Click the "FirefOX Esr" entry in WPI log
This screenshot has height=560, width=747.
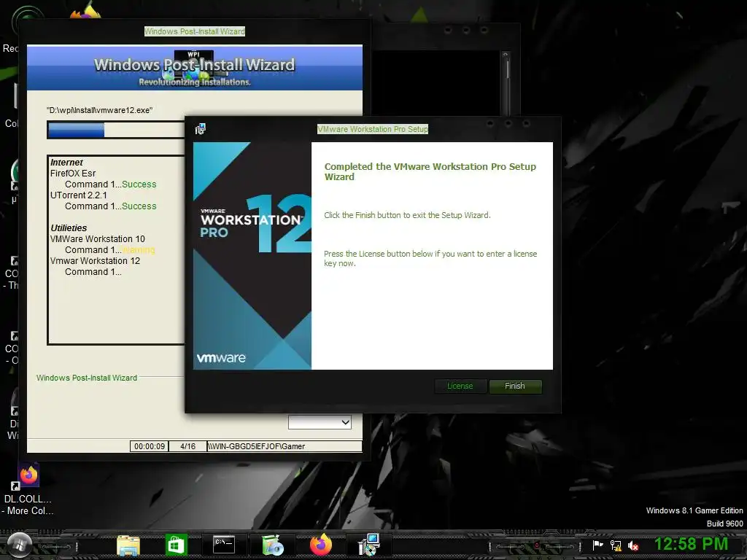[73, 174]
